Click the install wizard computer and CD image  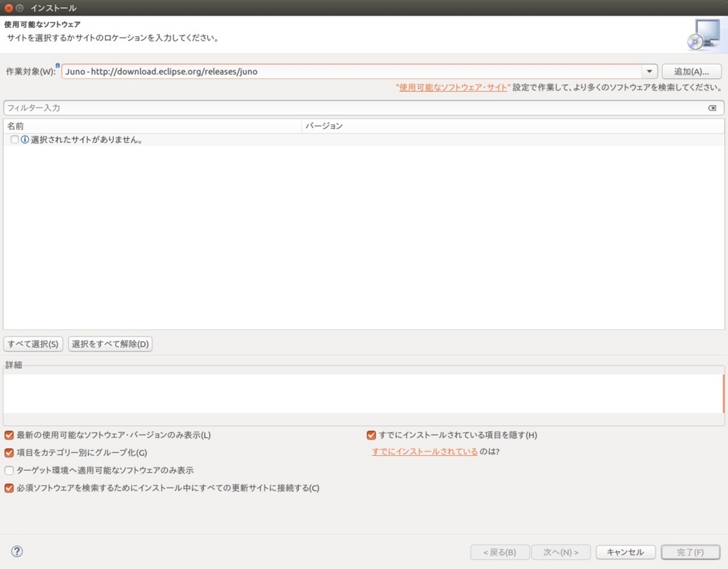[704, 35]
